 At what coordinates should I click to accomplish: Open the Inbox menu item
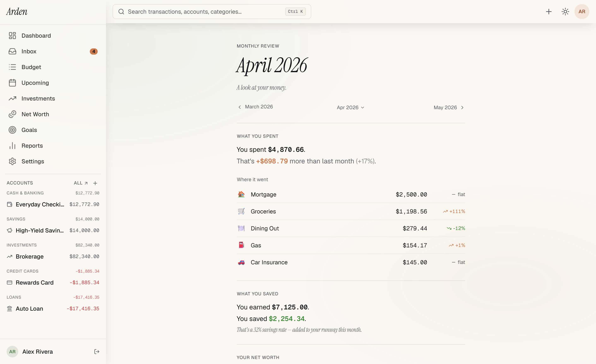[x=53, y=51]
